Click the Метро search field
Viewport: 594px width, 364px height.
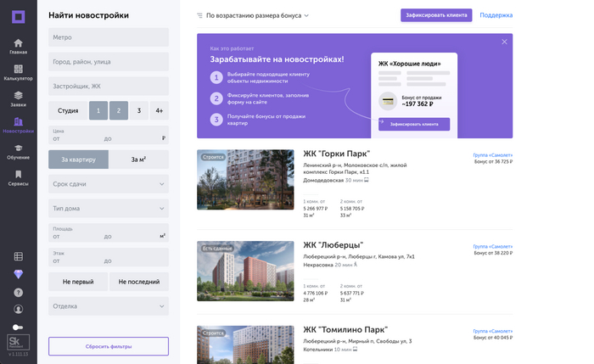pyautogui.click(x=109, y=37)
